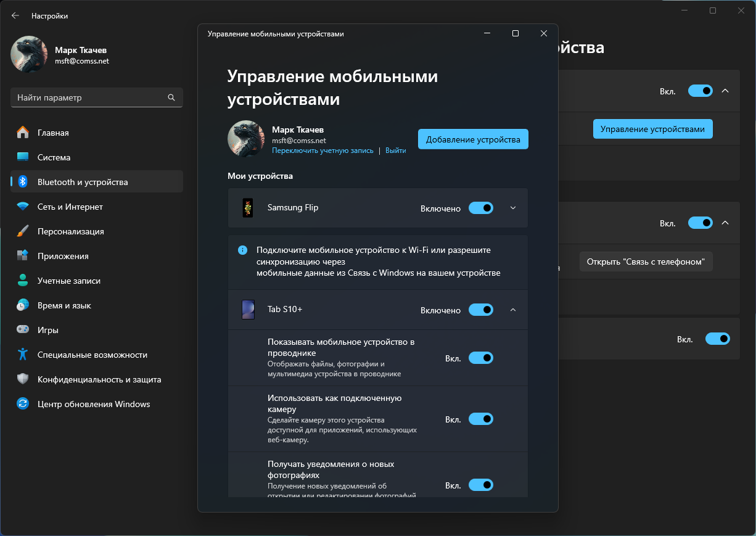Viewport: 756px width, 536px height.
Task: Click the Tab S10+ device name
Action: (285, 310)
